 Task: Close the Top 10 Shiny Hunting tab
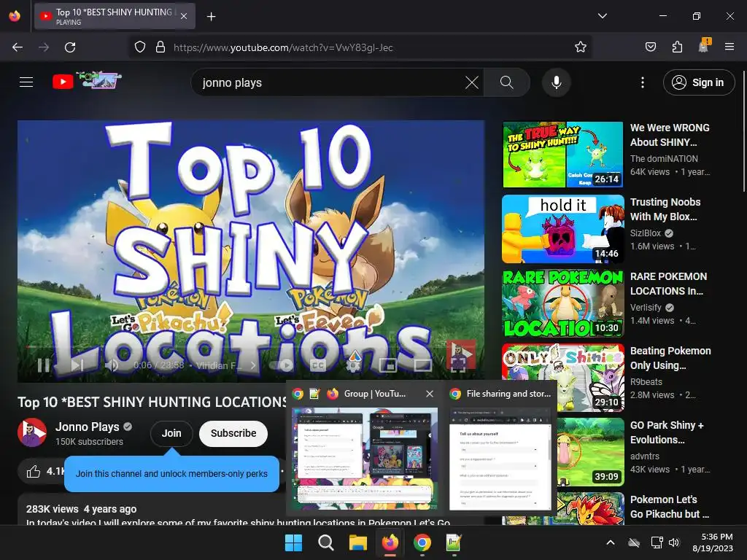click(184, 16)
